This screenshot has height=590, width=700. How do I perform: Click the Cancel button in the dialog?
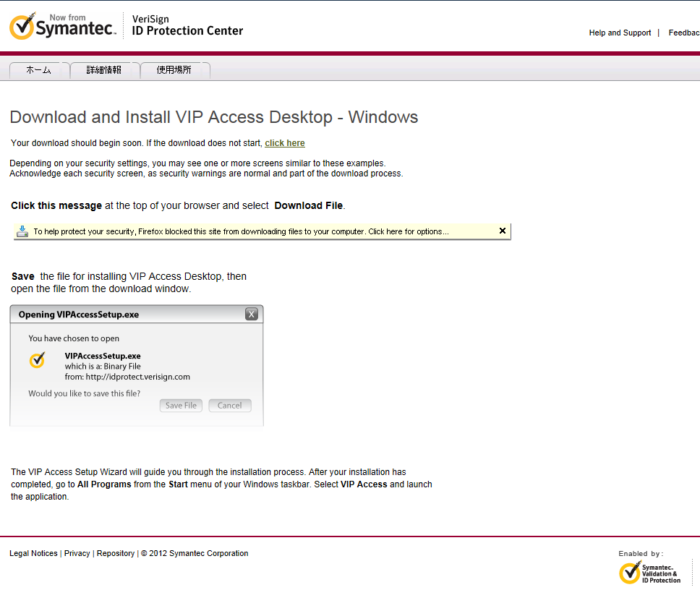coord(229,405)
